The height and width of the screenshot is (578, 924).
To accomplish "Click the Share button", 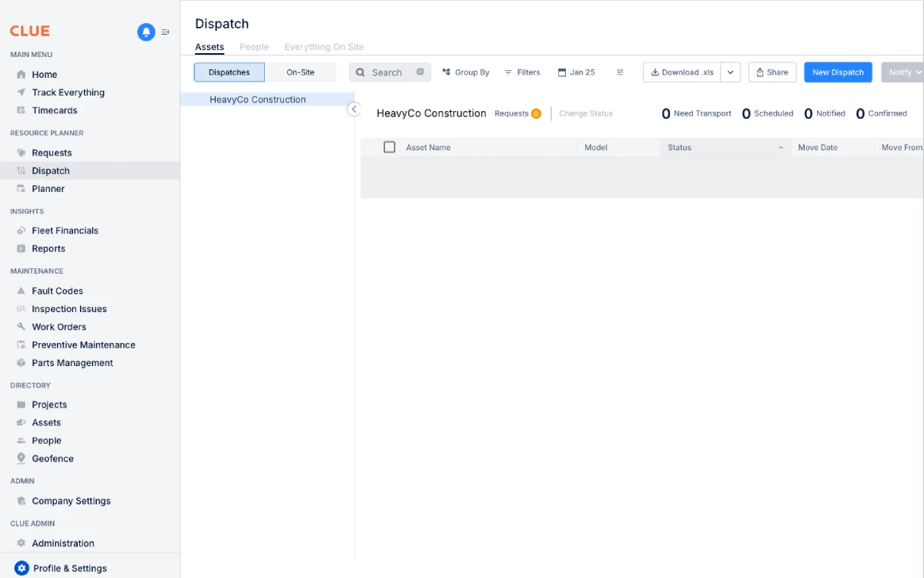I will (772, 72).
